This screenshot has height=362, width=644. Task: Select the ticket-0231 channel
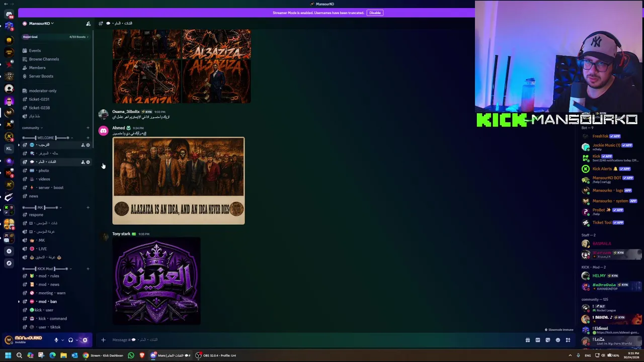[55, 100]
